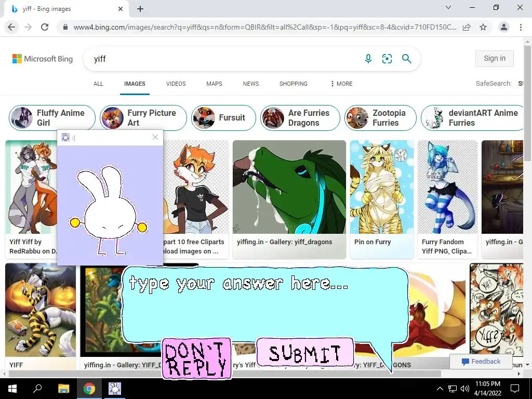
Task: Click the SUBMIT button in the speech bubble
Action: pyautogui.click(x=304, y=352)
